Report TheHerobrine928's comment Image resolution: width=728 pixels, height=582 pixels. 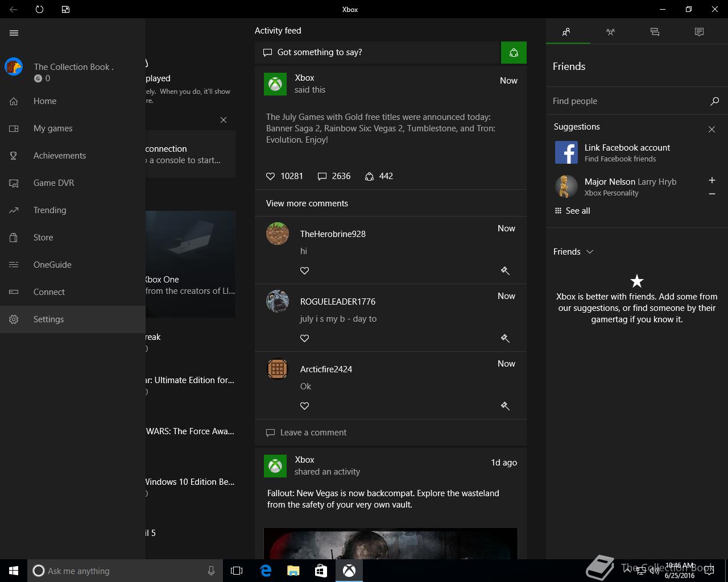point(505,271)
